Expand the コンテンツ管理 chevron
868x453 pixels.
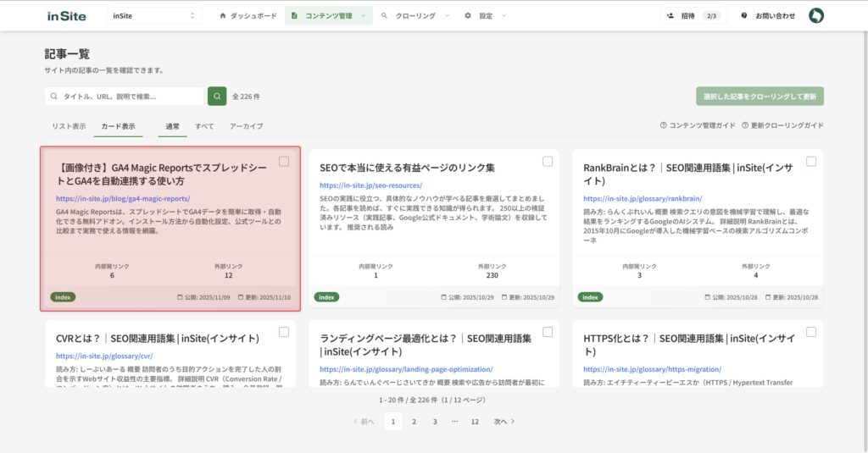click(x=363, y=16)
